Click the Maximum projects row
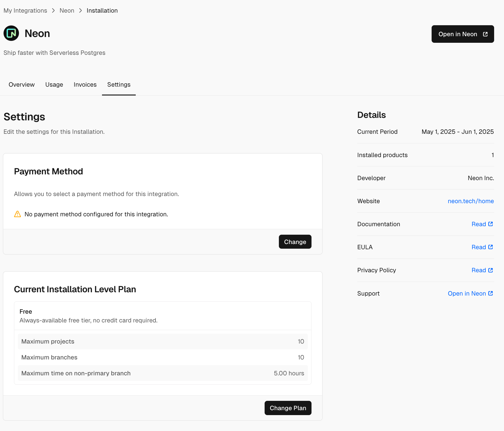Image resolution: width=504 pixels, height=431 pixels. [163, 341]
